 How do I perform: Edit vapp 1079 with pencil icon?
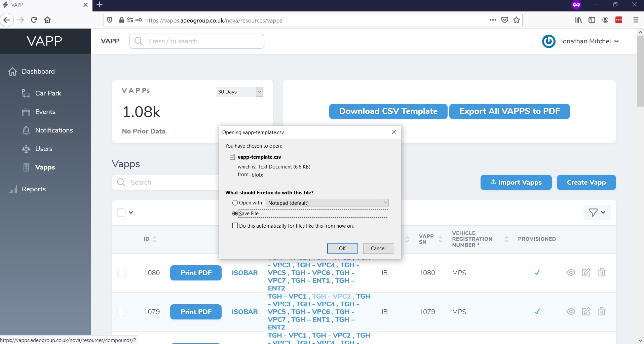(586, 311)
